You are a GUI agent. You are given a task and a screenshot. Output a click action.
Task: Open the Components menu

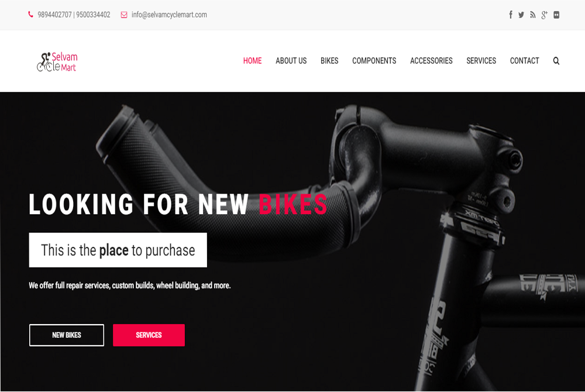click(374, 61)
